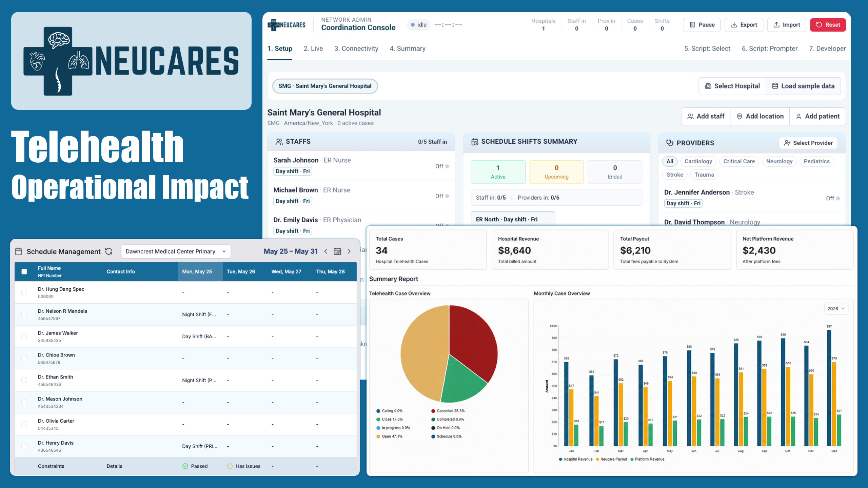Check the box for Dr. Chloe Brown
The width and height of the screenshot is (868, 488).
click(24, 359)
